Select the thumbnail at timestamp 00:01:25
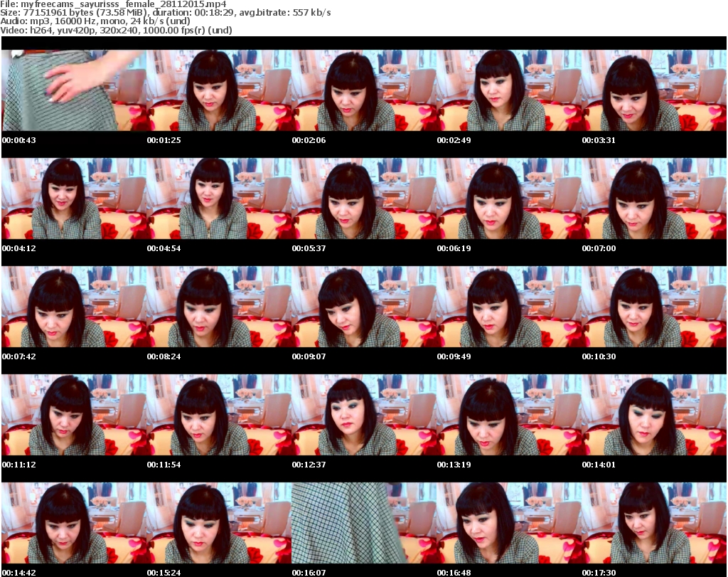The width and height of the screenshot is (728, 577). pyautogui.click(x=219, y=90)
